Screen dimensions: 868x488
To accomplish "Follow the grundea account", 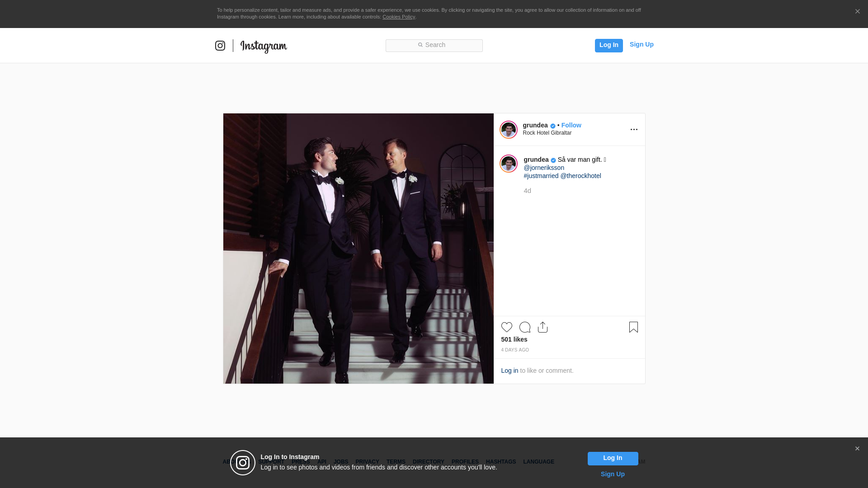I will click(571, 125).
